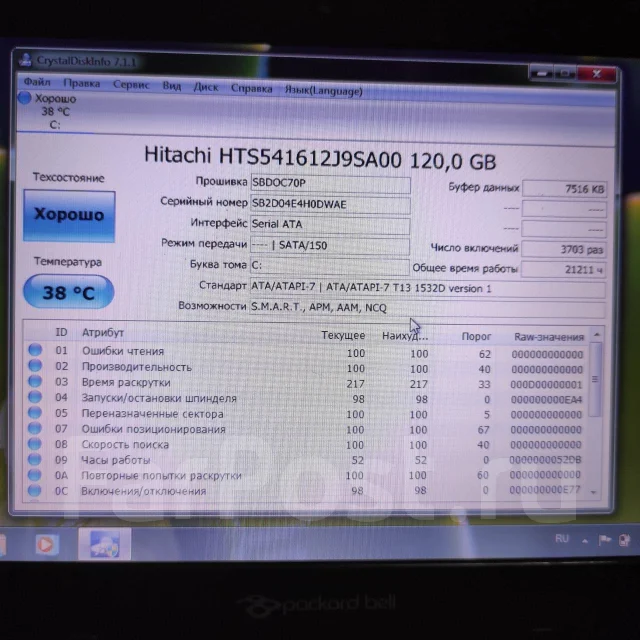This screenshot has width=640, height=640.
Task: Click status circle for Производительность row
Action: pos(35,365)
